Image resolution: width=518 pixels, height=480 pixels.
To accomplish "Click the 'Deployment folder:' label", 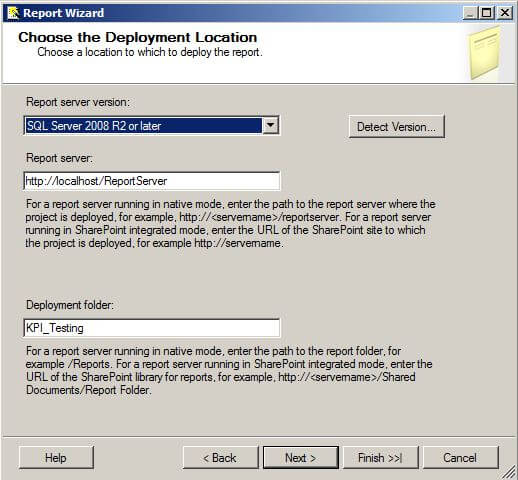I will click(70, 305).
